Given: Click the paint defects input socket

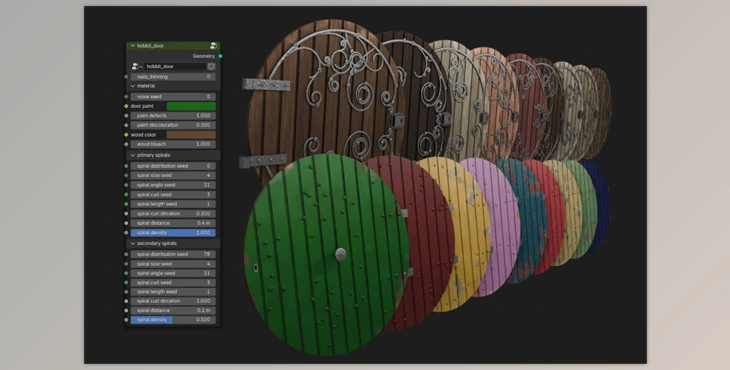Looking at the screenshot, I should (x=126, y=115).
